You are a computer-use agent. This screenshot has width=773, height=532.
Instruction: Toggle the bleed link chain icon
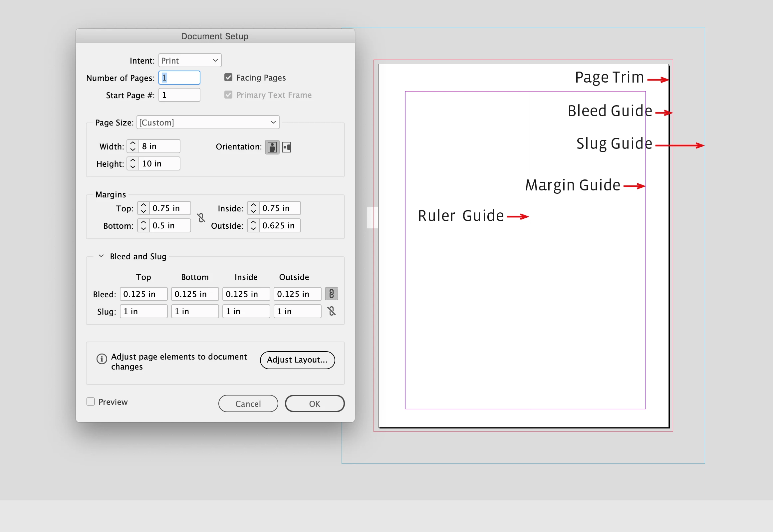pos(331,294)
